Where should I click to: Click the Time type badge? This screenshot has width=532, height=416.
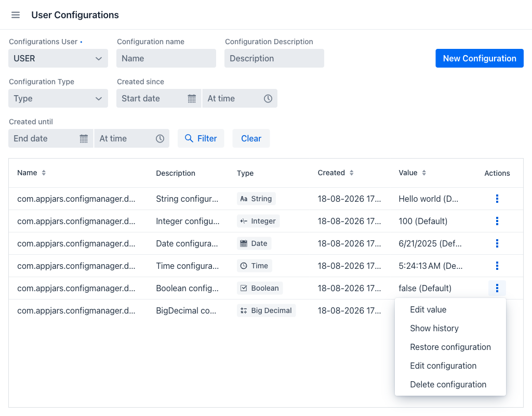(x=255, y=266)
